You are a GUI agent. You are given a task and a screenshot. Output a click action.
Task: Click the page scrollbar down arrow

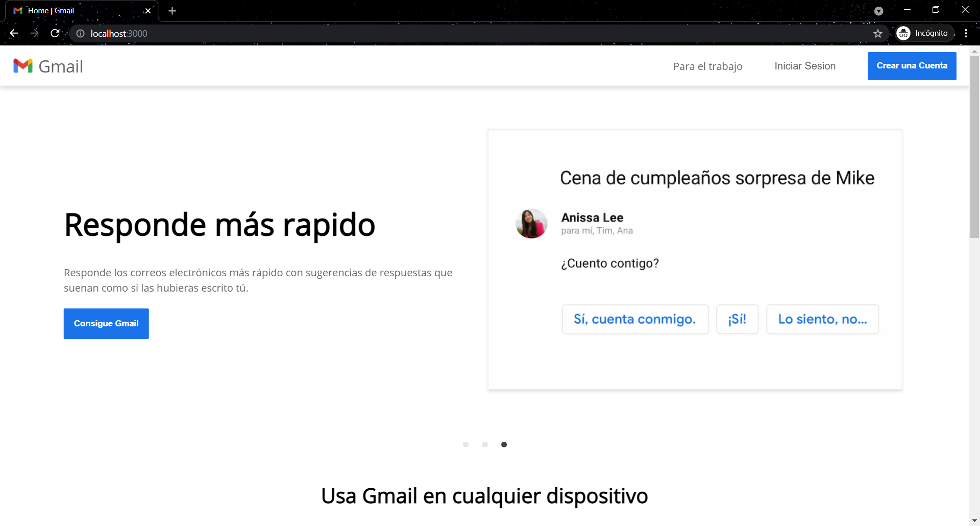pos(974,520)
